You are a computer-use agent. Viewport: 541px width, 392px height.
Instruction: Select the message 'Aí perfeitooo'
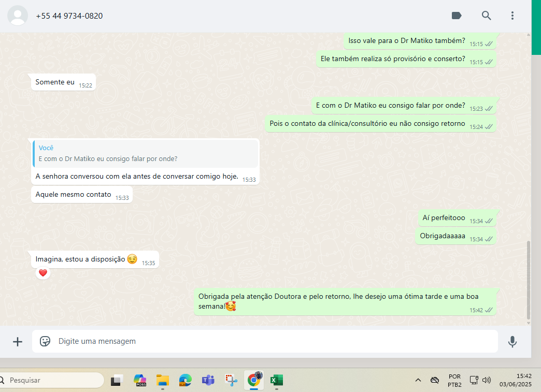pos(457,218)
